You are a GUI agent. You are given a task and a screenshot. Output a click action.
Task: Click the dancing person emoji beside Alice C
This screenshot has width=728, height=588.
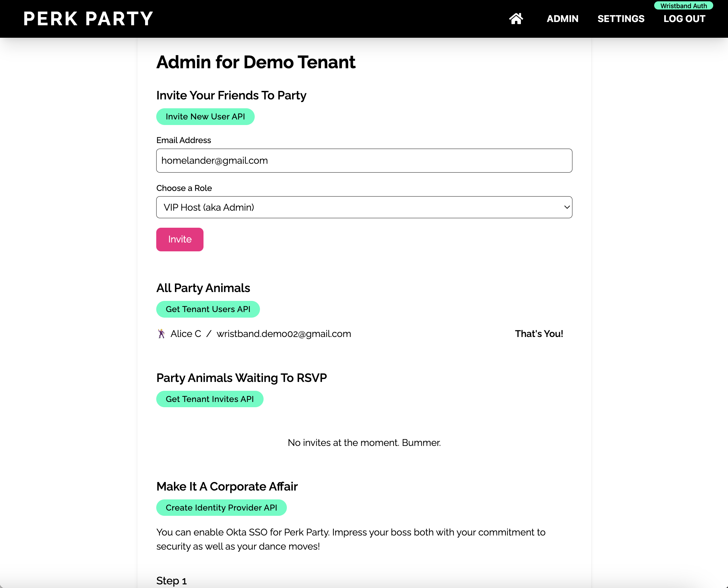pyautogui.click(x=161, y=334)
